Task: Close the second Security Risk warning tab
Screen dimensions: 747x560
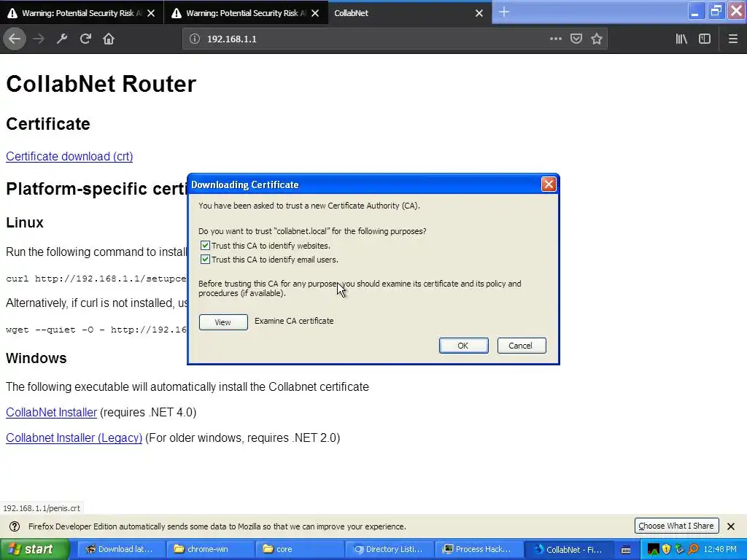Action: click(x=315, y=13)
